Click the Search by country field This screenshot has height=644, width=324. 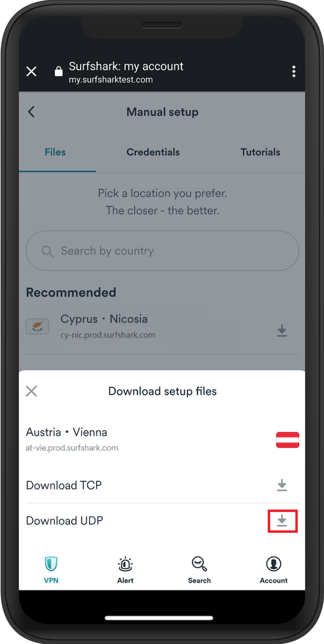point(162,251)
